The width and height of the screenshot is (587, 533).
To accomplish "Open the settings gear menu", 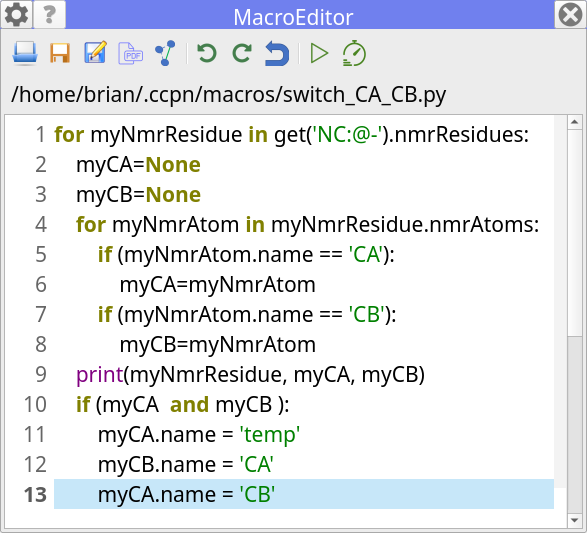I will [x=16, y=14].
